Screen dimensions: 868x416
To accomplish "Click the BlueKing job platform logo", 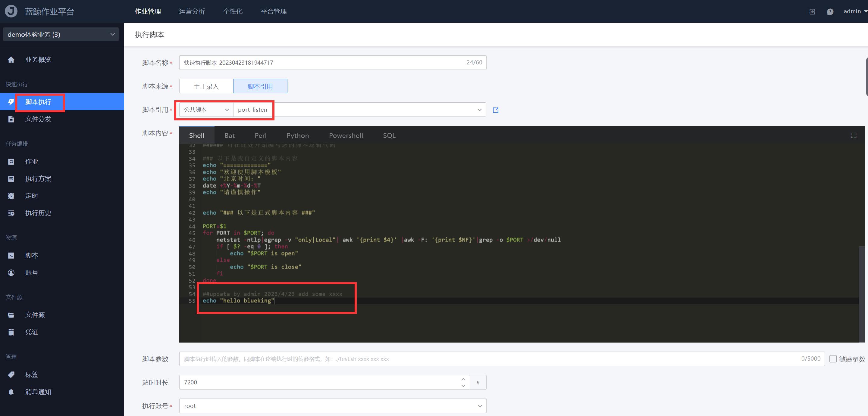I will [x=11, y=11].
